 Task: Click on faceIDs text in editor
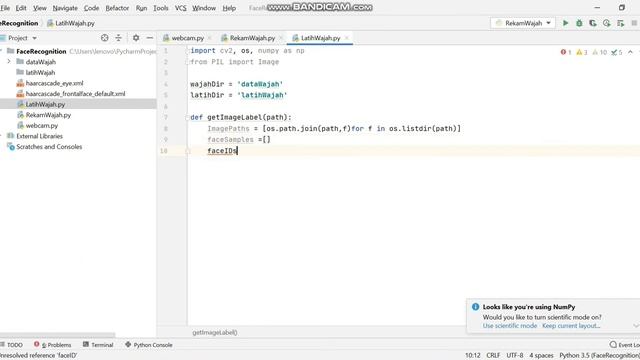point(222,151)
